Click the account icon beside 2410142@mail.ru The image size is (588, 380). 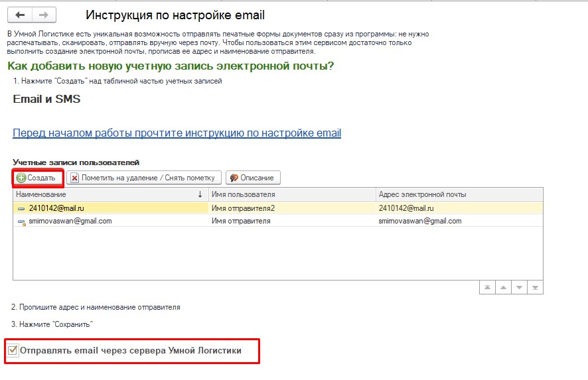click(21, 209)
